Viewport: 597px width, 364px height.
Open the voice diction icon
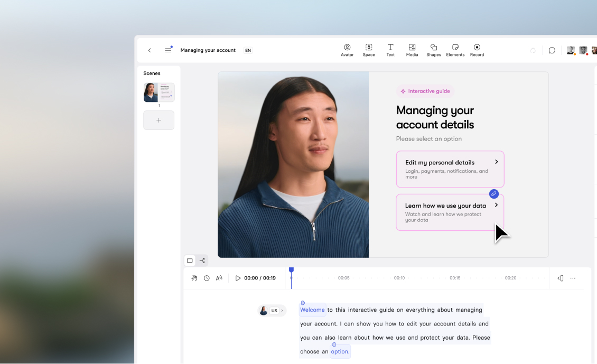click(x=219, y=278)
